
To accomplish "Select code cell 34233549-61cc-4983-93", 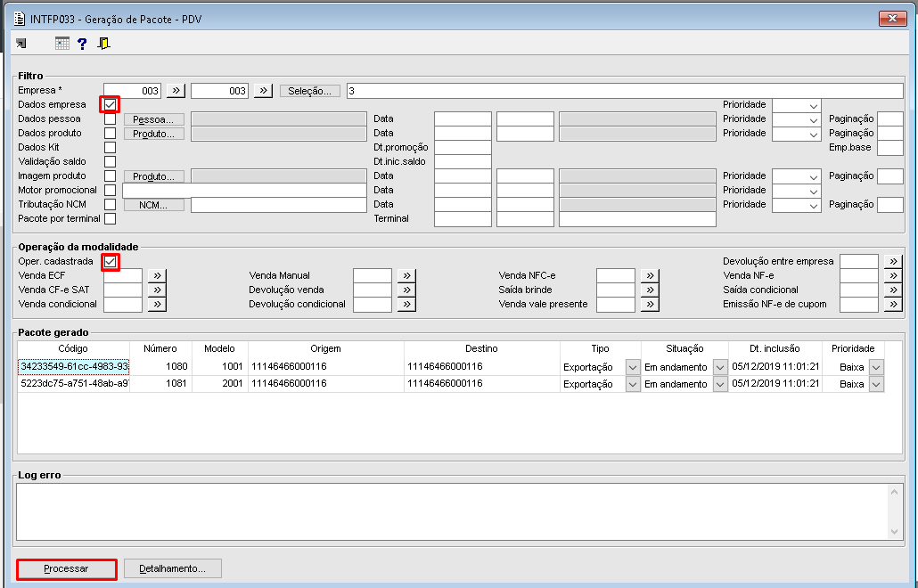I will pos(74,367).
